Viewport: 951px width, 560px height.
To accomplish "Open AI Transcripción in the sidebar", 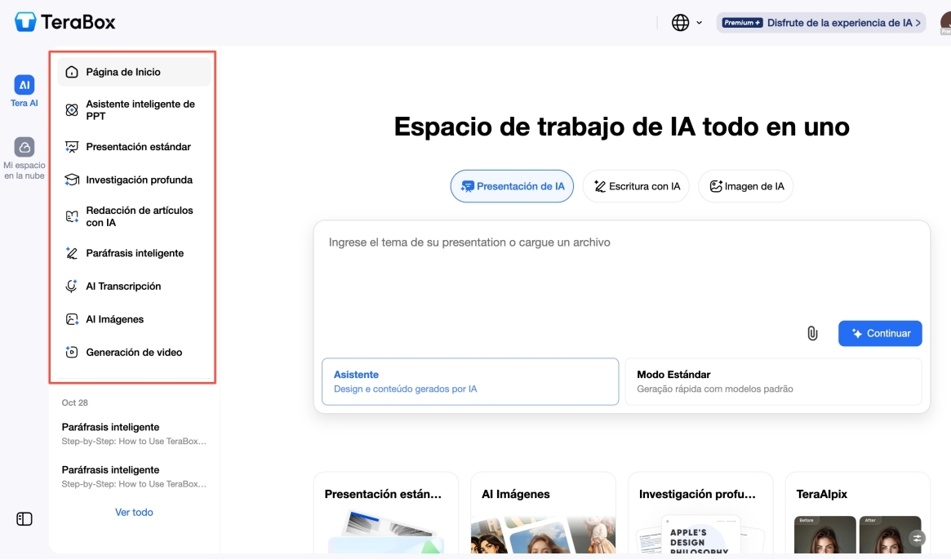I will click(x=134, y=286).
